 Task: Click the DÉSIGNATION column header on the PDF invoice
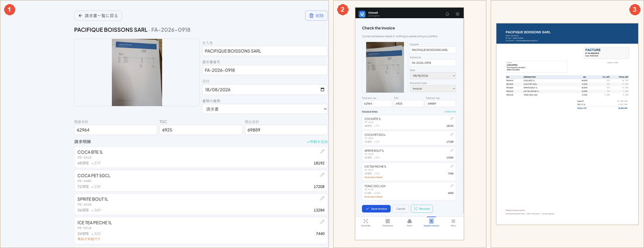[x=530, y=77]
